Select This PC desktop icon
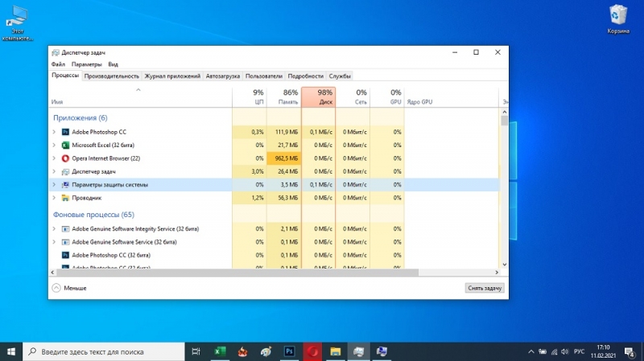This screenshot has width=644, height=361. click(x=18, y=23)
